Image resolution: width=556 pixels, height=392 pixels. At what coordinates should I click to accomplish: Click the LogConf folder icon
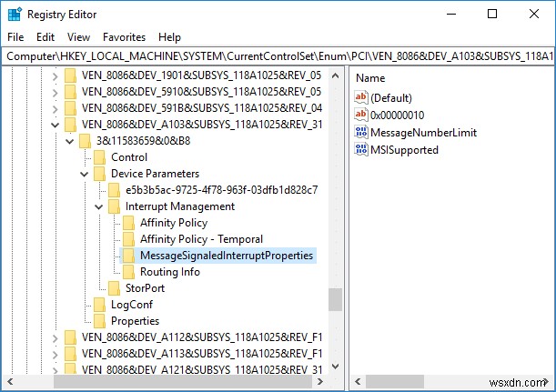click(99, 305)
